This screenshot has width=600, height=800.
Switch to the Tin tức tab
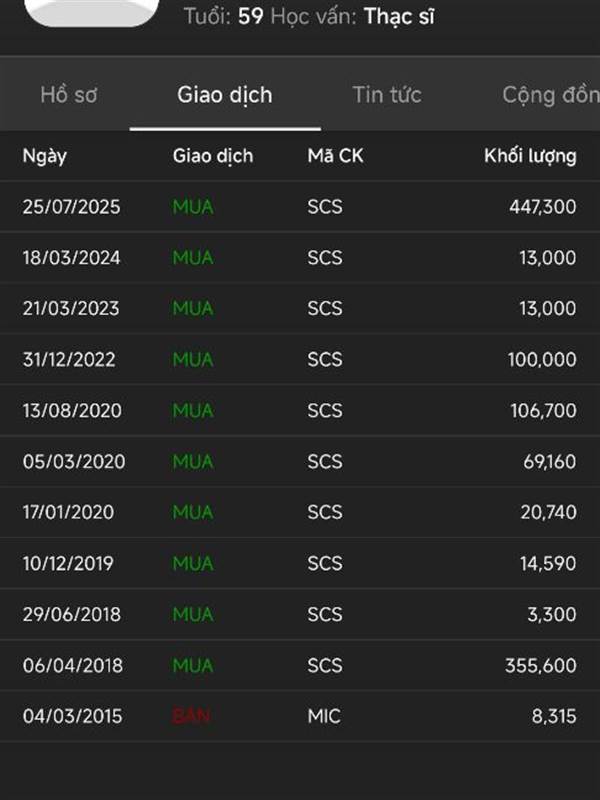[387, 95]
